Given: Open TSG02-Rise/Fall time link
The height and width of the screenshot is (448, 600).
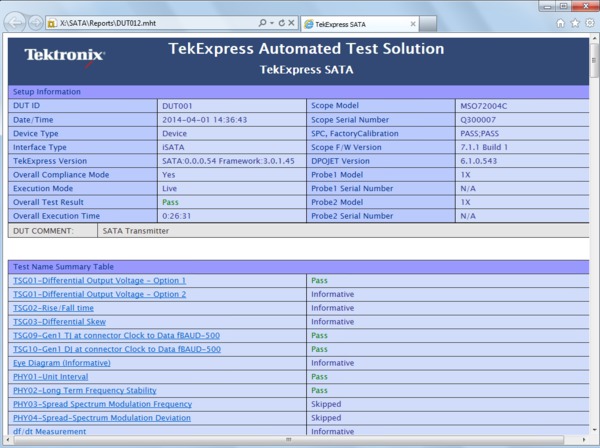Looking at the screenshot, I should coord(52,308).
